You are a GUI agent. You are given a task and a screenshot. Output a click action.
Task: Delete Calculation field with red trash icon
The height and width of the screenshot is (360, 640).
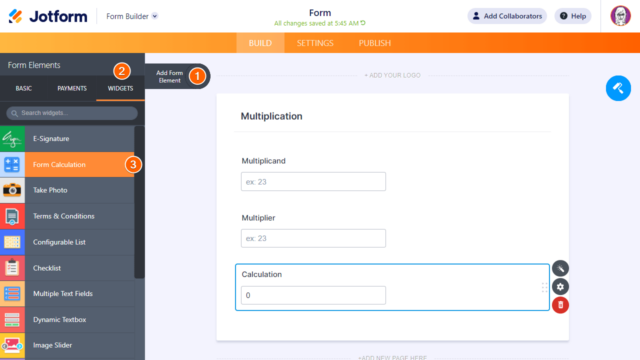560,305
